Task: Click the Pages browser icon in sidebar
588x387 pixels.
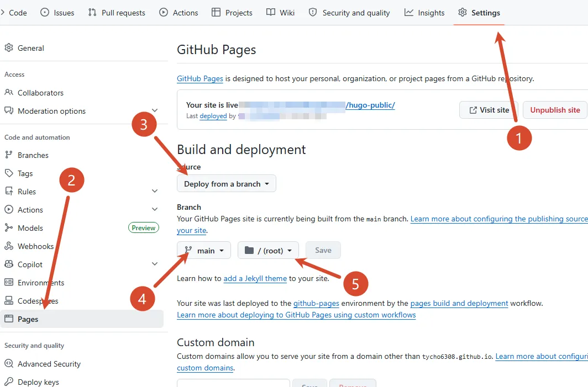Action: point(9,319)
